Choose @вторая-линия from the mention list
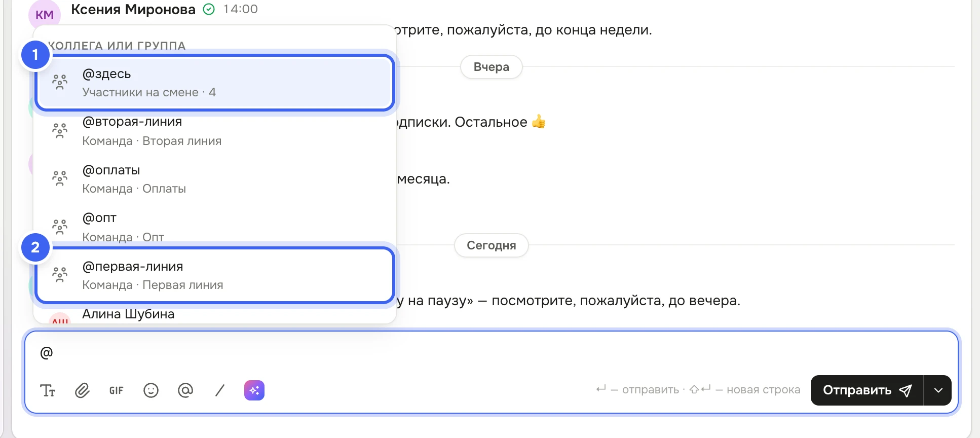The width and height of the screenshot is (980, 438). pyautogui.click(x=215, y=131)
